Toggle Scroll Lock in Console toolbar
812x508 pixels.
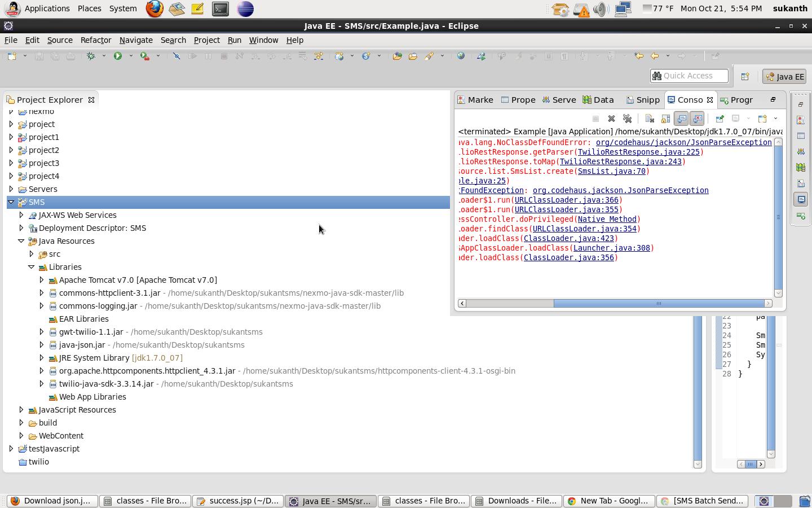665,119
